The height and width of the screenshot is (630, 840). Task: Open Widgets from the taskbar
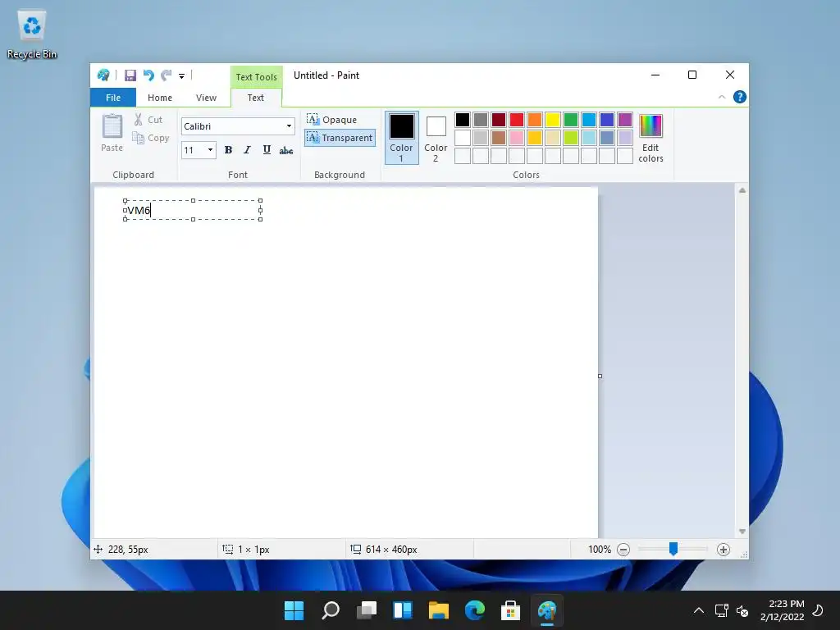pyautogui.click(x=402, y=610)
